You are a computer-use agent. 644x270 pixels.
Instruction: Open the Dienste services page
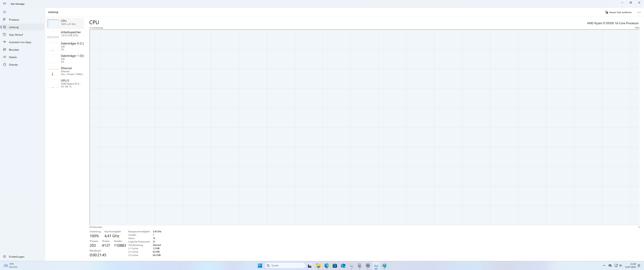[x=13, y=65]
